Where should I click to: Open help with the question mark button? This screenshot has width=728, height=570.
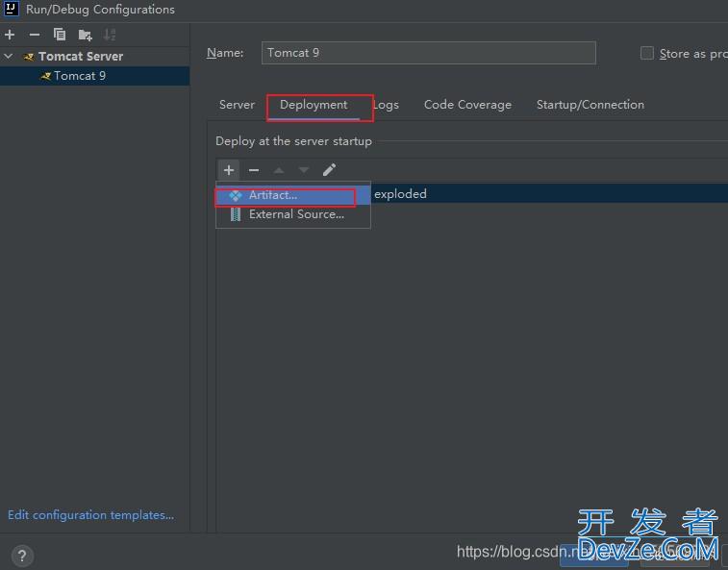22,556
